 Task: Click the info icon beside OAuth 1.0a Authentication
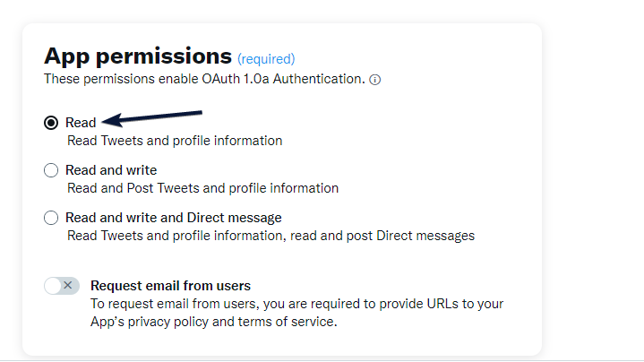point(375,80)
